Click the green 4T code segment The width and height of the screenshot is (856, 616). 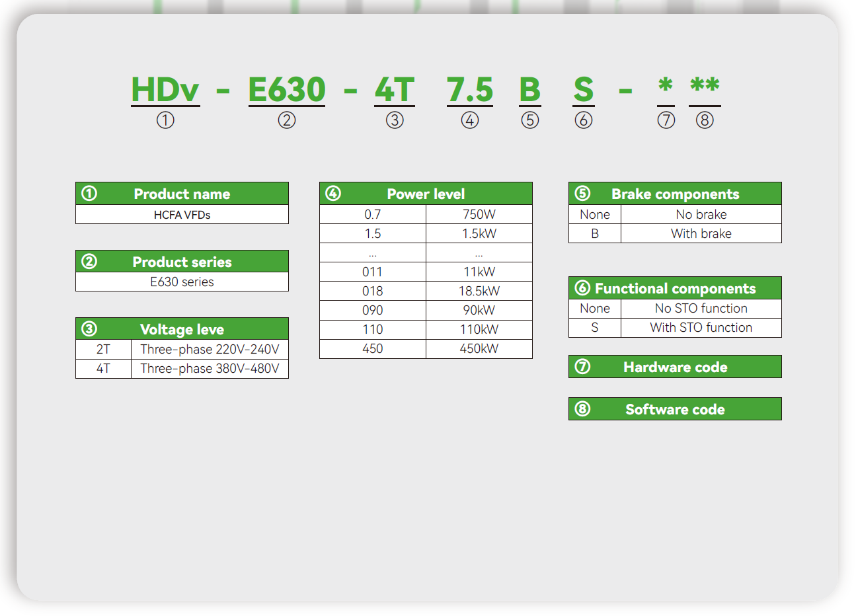(395, 90)
